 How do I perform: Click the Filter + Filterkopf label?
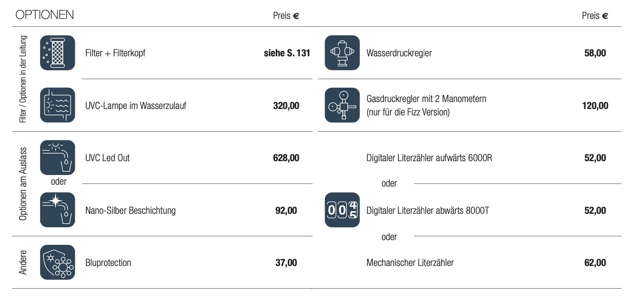pyautogui.click(x=115, y=53)
